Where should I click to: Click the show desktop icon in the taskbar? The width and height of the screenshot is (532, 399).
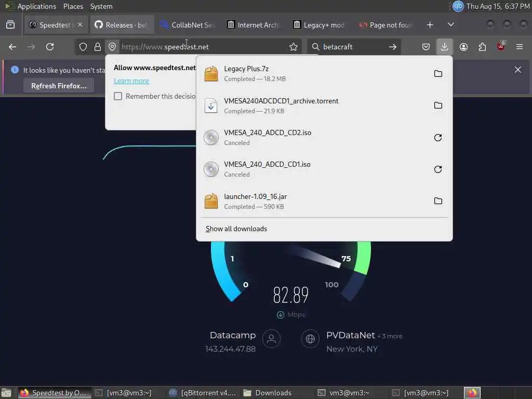coord(6,393)
